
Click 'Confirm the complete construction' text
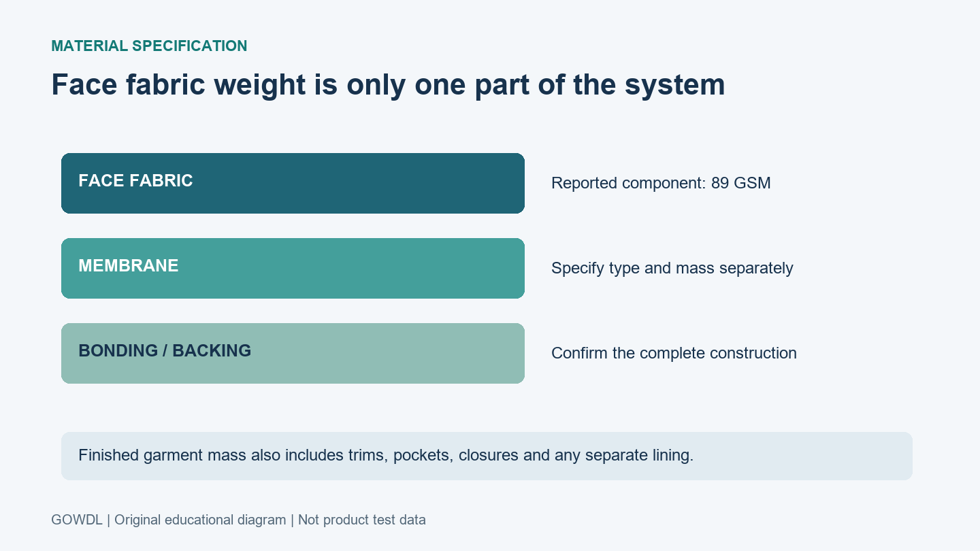[x=674, y=353]
